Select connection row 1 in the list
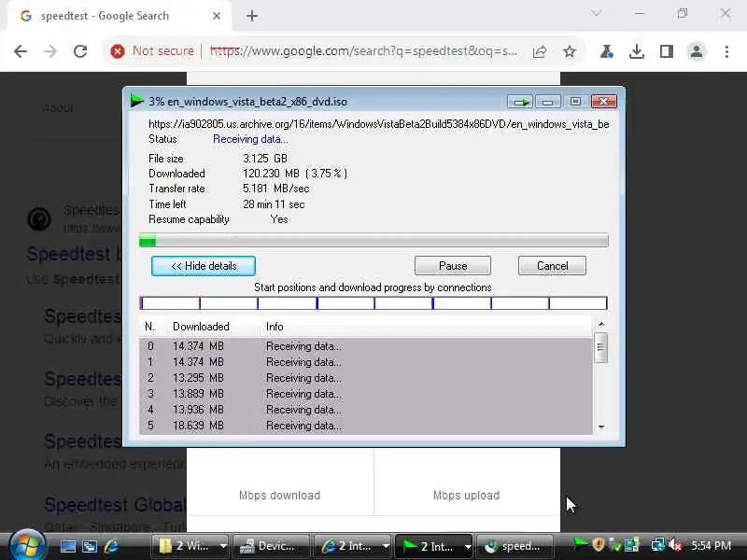747x560 pixels. 366,362
